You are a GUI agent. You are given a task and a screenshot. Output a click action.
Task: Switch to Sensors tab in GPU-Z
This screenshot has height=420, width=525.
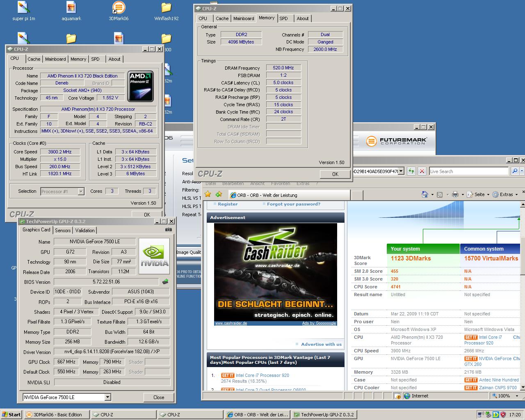click(x=63, y=231)
